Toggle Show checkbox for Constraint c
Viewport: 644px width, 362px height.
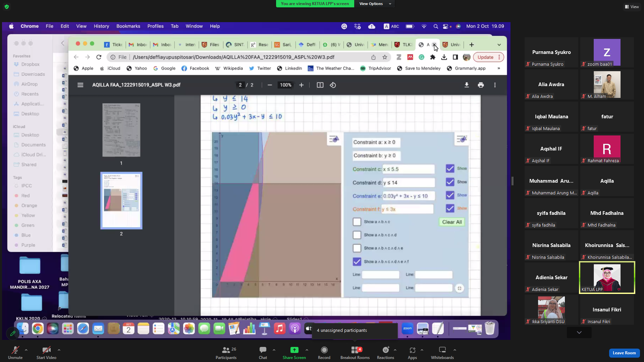(x=450, y=169)
